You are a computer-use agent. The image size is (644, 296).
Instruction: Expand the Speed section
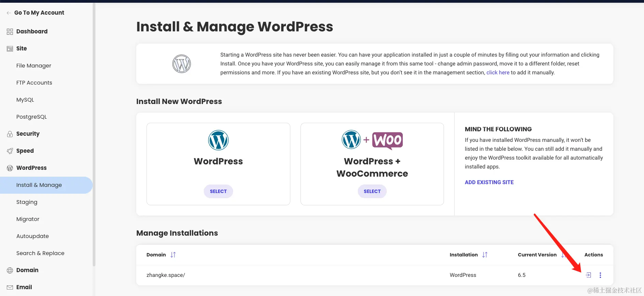(x=25, y=151)
